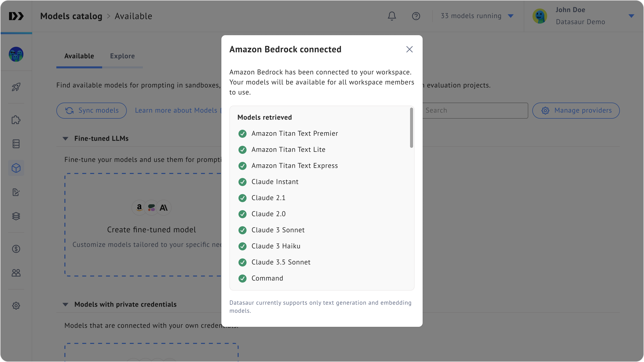644x362 pixels.
Task: Click the Claude 3 Haiku green checkmark
Action: pos(242,246)
